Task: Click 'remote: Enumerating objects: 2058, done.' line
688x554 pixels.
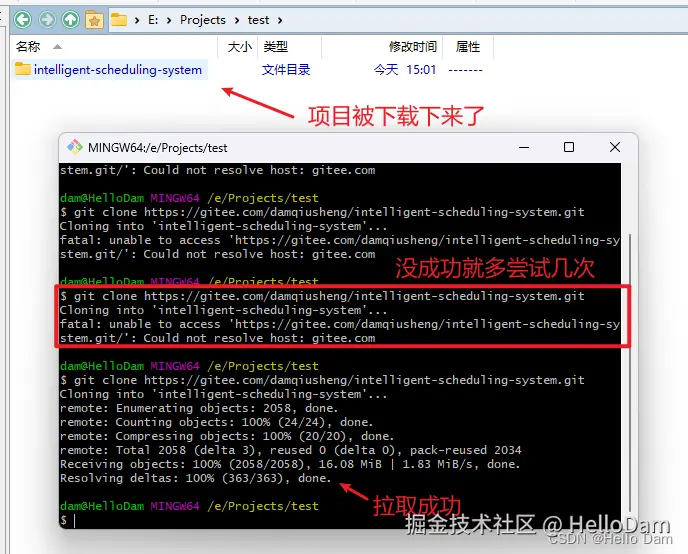Action: click(x=199, y=408)
